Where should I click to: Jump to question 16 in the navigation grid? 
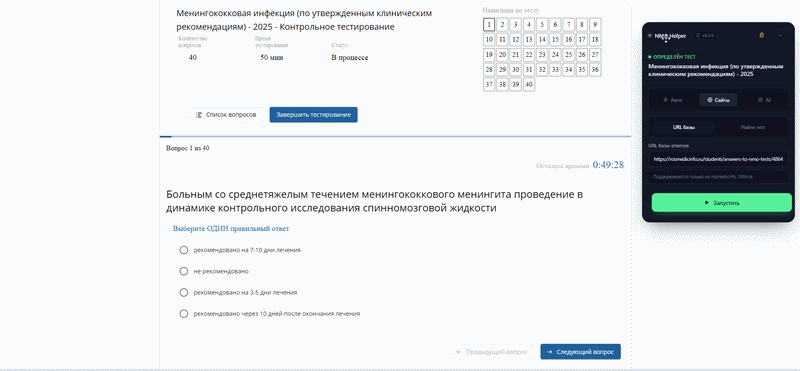click(x=568, y=39)
